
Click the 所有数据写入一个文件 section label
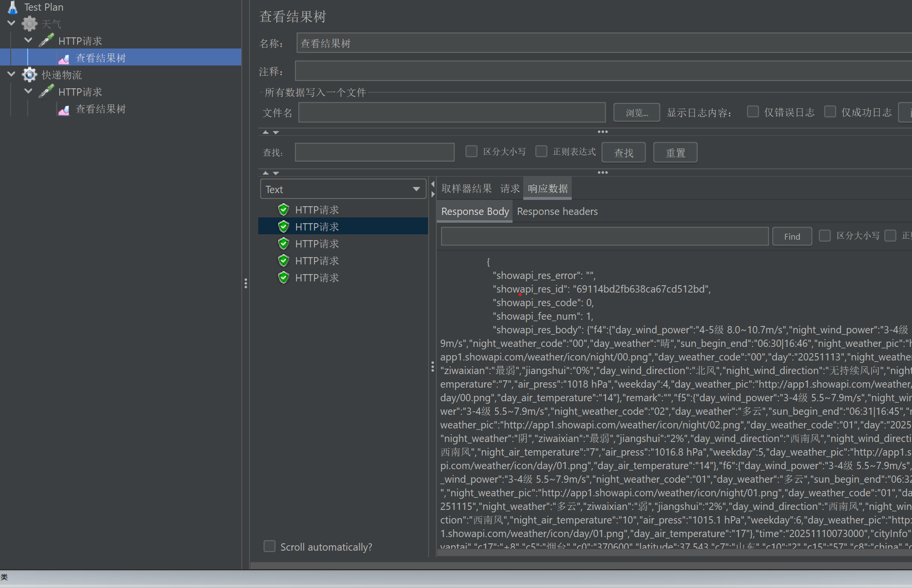click(315, 92)
